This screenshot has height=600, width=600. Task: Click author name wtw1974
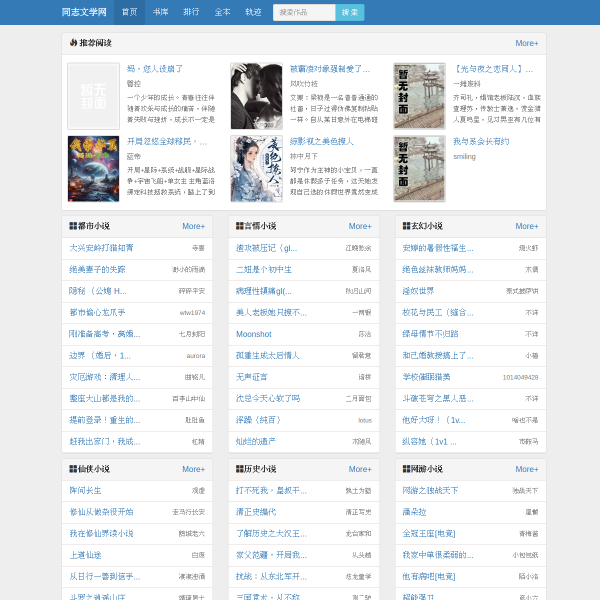coord(192,313)
